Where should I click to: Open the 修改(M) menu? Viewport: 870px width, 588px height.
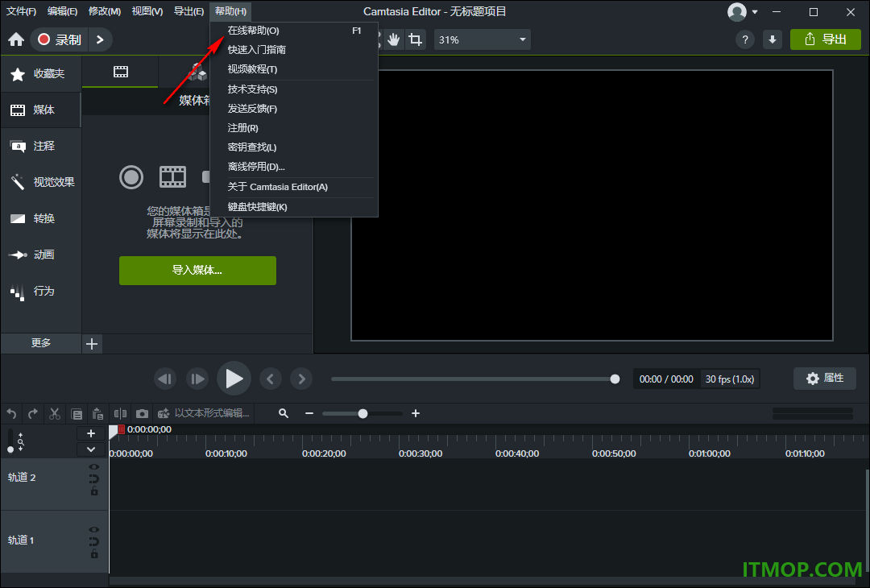(x=105, y=11)
